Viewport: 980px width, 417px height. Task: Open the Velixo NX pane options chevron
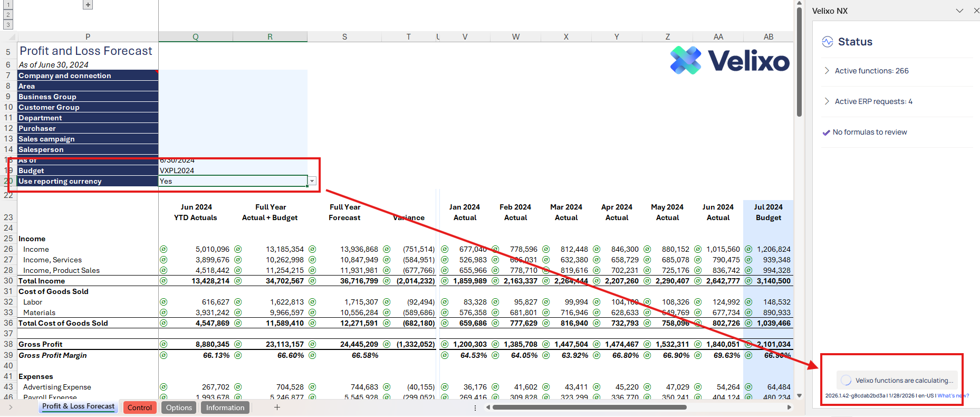tap(959, 11)
